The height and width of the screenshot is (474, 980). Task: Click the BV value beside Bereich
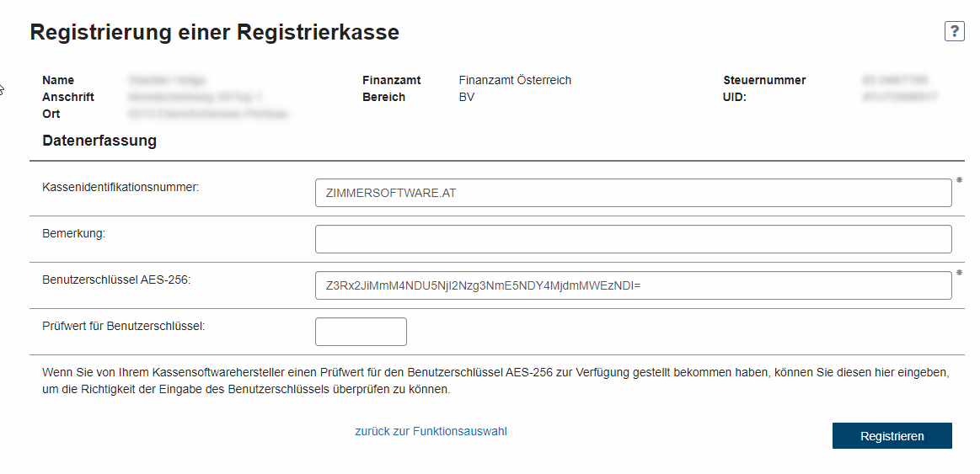tap(468, 97)
